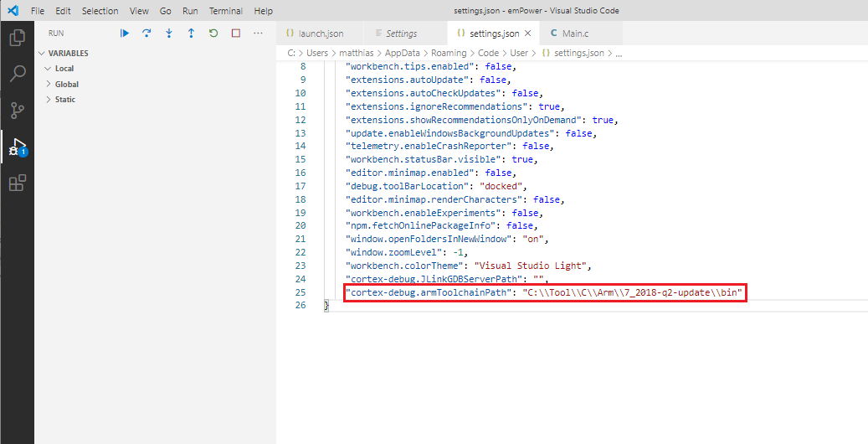The height and width of the screenshot is (444, 868).
Task: Close the settings.json tab
Action: click(527, 34)
